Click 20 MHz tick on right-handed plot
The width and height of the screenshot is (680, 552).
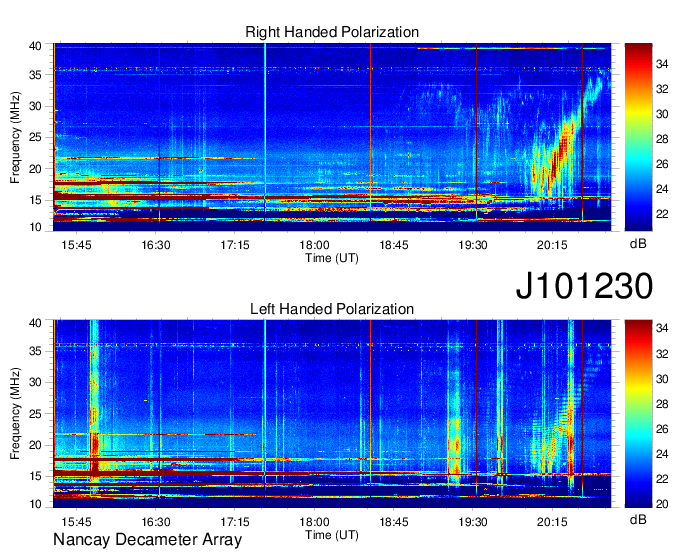pos(36,169)
